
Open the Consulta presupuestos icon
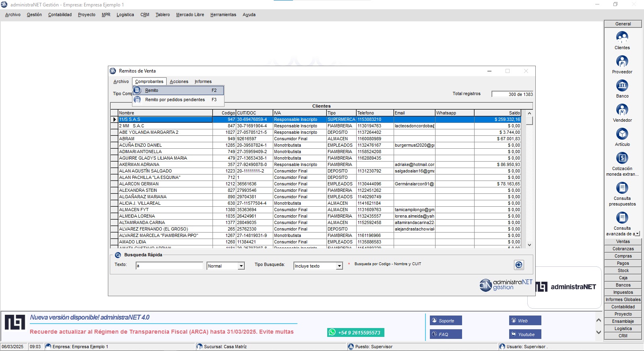622,188
